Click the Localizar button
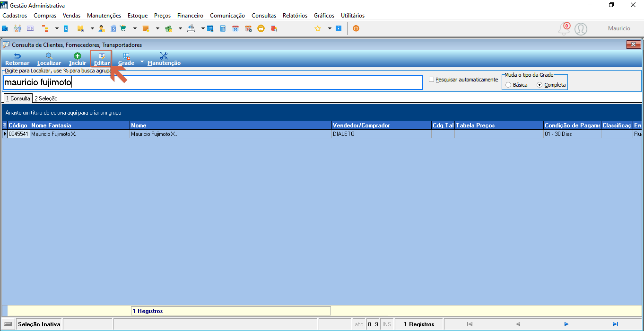The width and height of the screenshot is (644, 331). pos(49,59)
